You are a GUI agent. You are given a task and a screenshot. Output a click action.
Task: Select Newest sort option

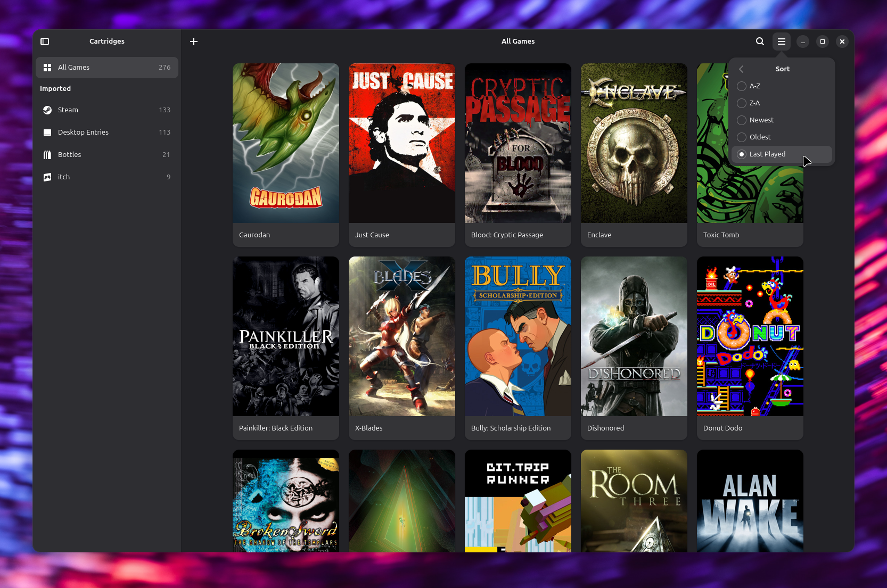[x=782, y=120]
